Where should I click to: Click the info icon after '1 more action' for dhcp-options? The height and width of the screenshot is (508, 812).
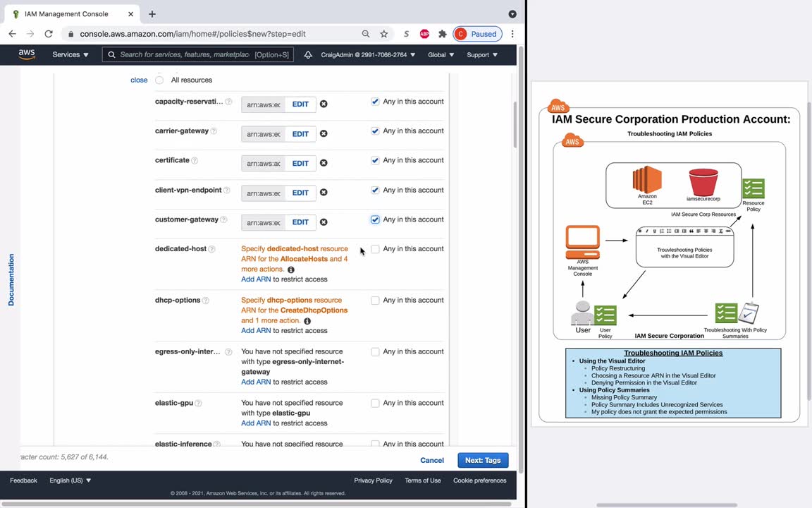[x=307, y=321]
